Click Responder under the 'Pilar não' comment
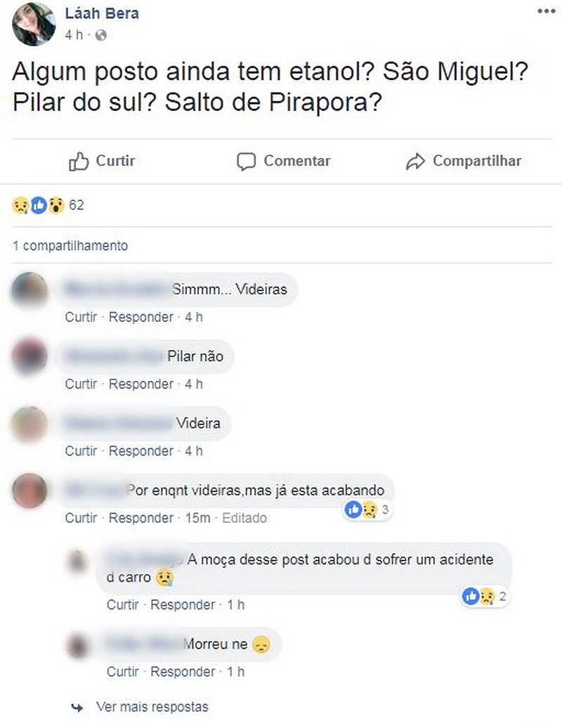Viewport: 562px width, 728px height. 140,384
